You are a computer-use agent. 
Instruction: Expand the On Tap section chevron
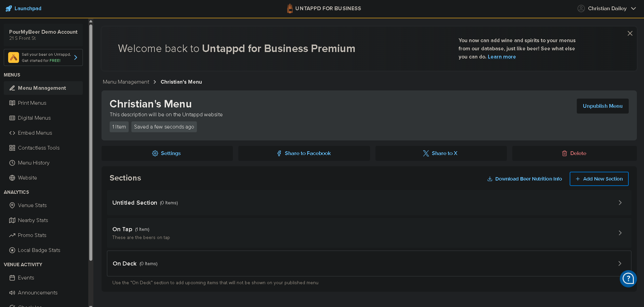click(620, 233)
